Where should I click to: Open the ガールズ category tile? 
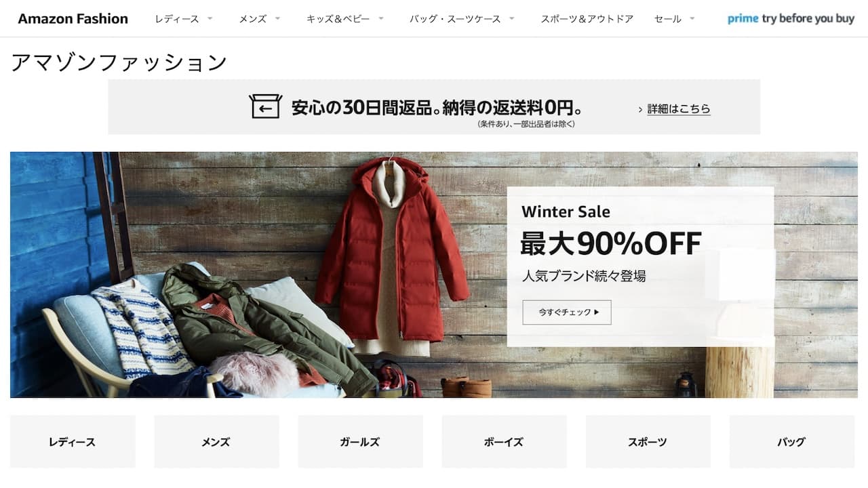tap(360, 441)
